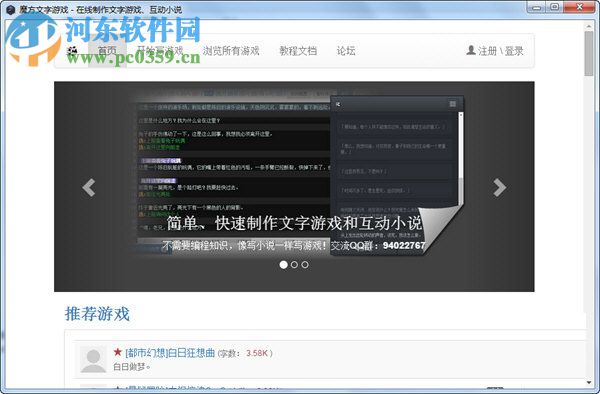The height and width of the screenshot is (394, 600).
Task: Click the avatar thumbnail of 白日狂想曲
Action: [93, 360]
